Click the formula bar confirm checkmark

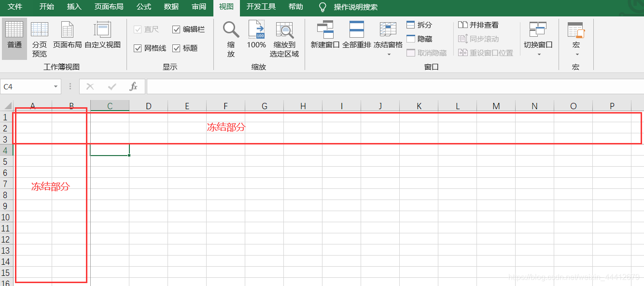point(112,86)
